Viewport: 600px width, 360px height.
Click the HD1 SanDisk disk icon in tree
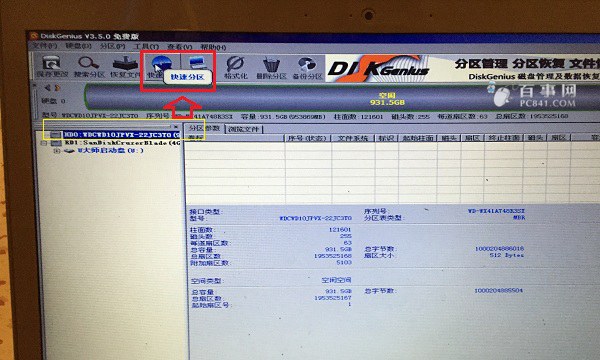57,143
